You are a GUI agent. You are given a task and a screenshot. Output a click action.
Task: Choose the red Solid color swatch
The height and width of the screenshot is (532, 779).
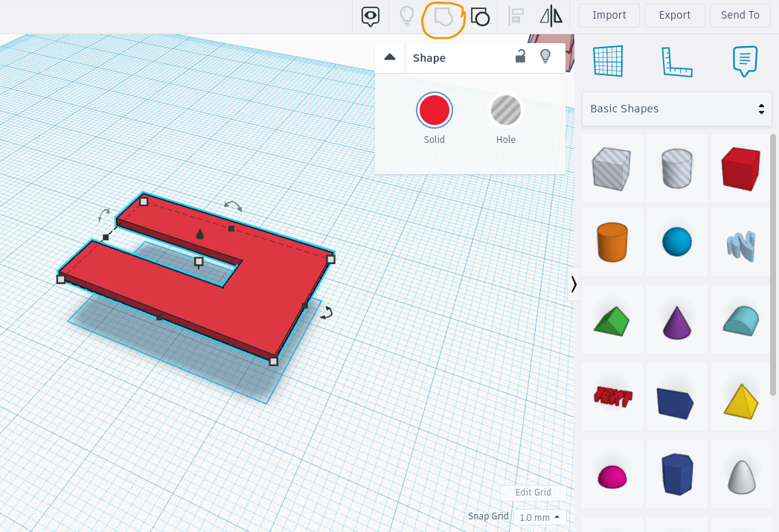pos(435,110)
